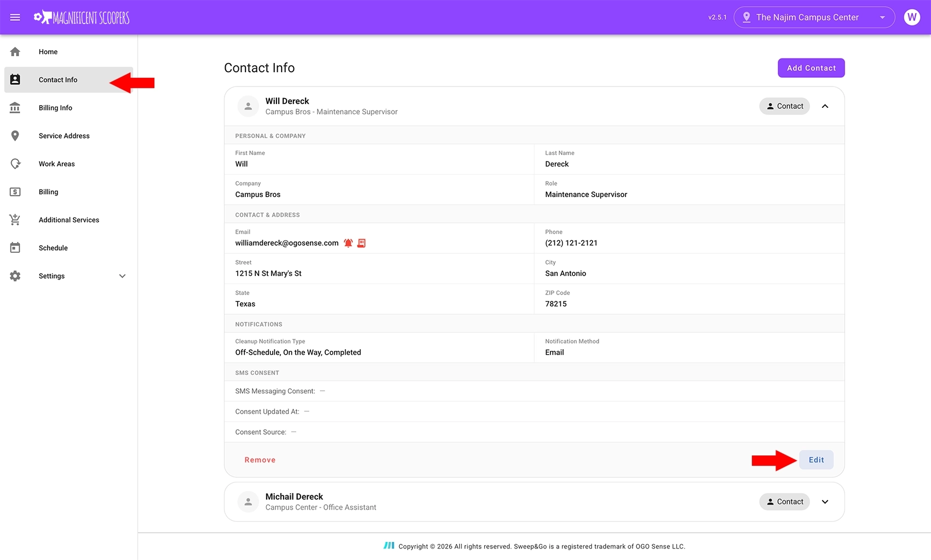This screenshot has height=560, width=931.
Task: Click the red invoice icon next to the email
Action: (x=361, y=243)
